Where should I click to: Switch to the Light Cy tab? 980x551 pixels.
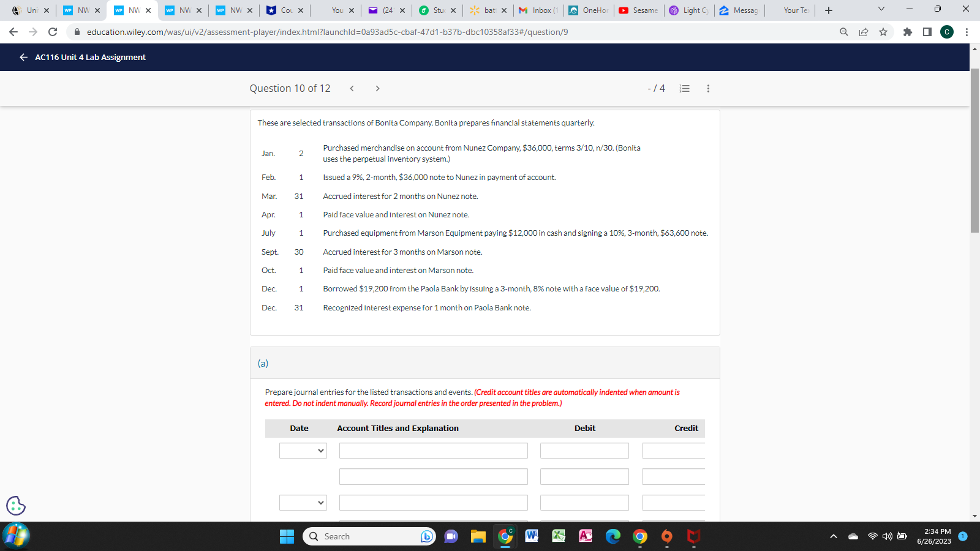pos(689,10)
